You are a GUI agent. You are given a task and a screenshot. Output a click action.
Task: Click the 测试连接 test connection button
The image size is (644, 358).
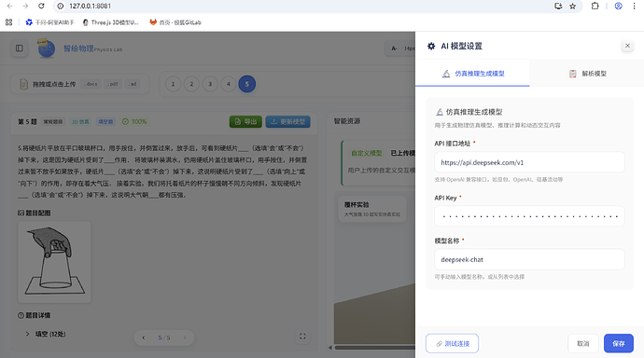(x=452, y=343)
